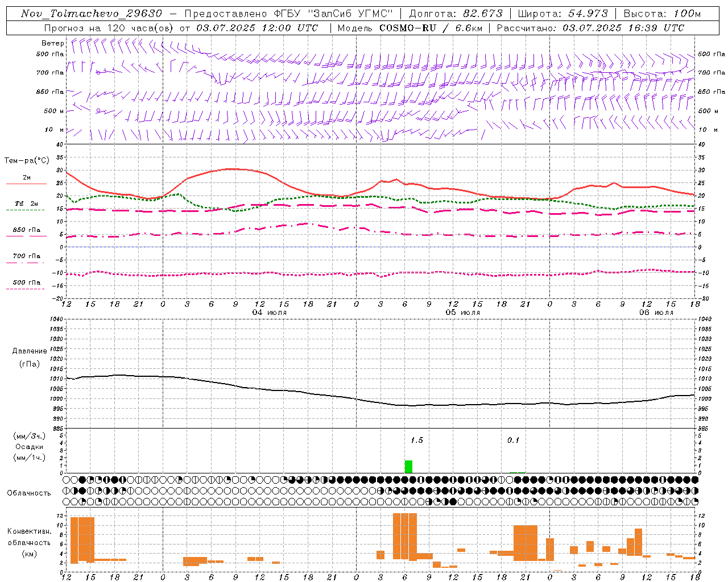Click the station title Nov_Tolmachevo_29630
Image resolution: width=728 pixels, height=582 pixels.
point(91,14)
